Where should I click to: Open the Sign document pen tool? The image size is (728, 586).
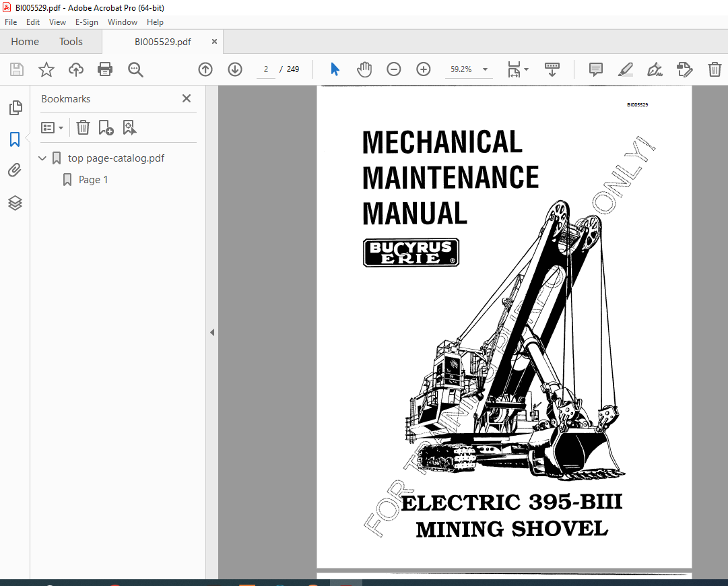click(x=655, y=69)
